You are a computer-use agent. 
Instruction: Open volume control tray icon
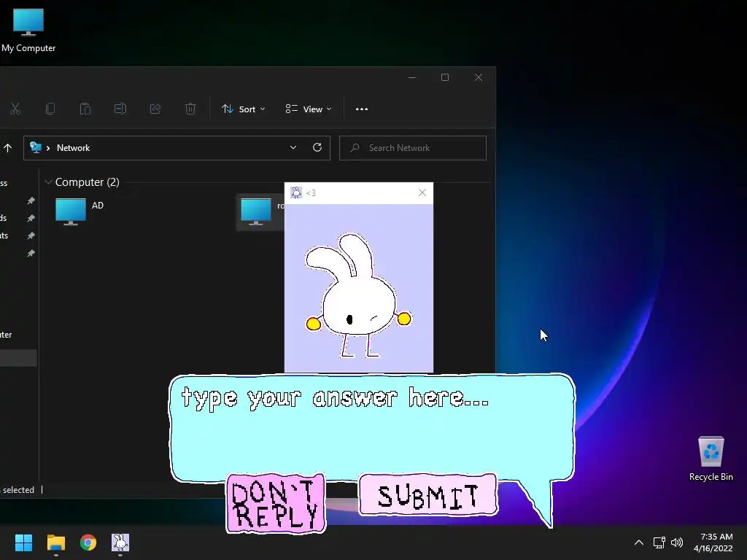pyautogui.click(x=677, y=542)
